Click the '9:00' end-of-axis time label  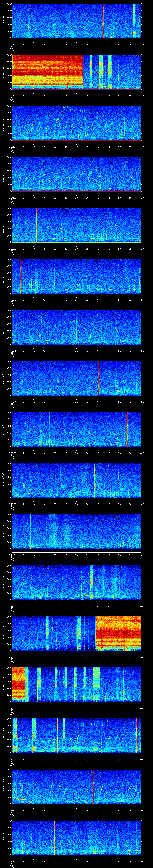tap(141, 402)
